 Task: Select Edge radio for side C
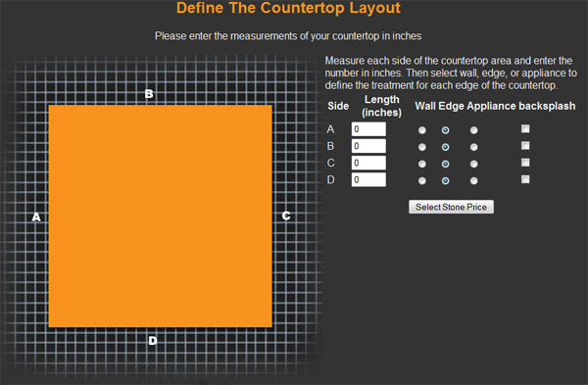[x=445, y=164]
